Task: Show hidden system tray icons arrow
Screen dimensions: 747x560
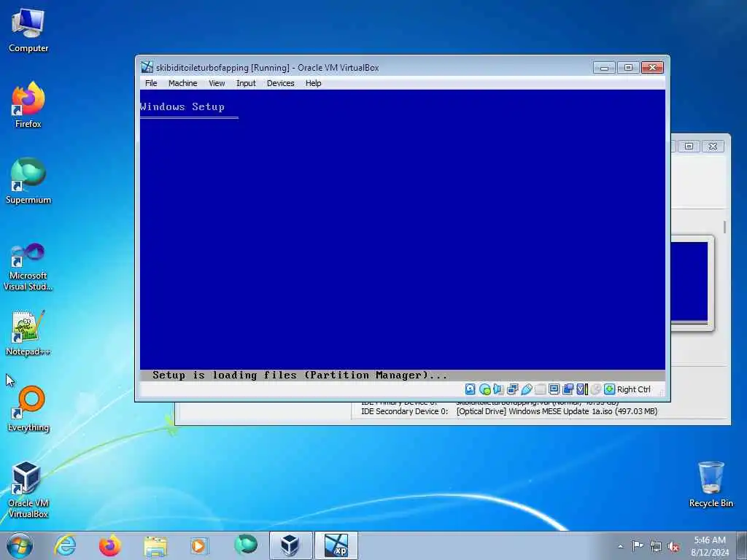Action: click(620, 546)
